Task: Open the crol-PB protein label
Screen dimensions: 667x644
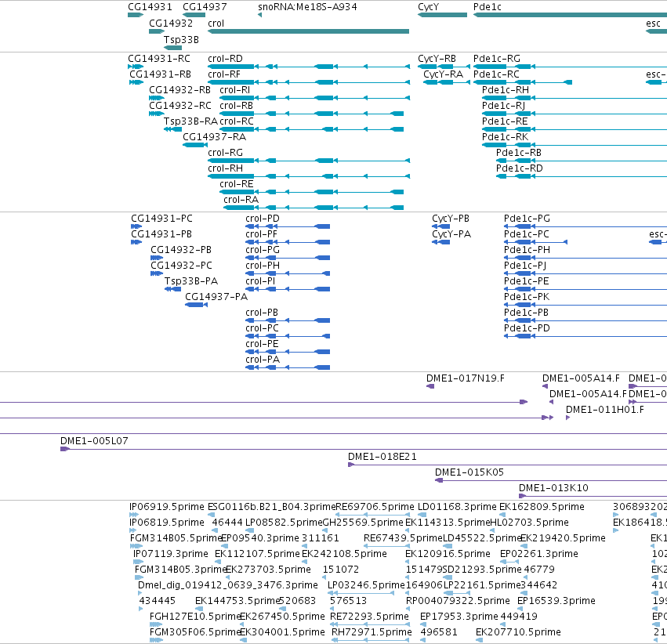Action: [262, 312]
